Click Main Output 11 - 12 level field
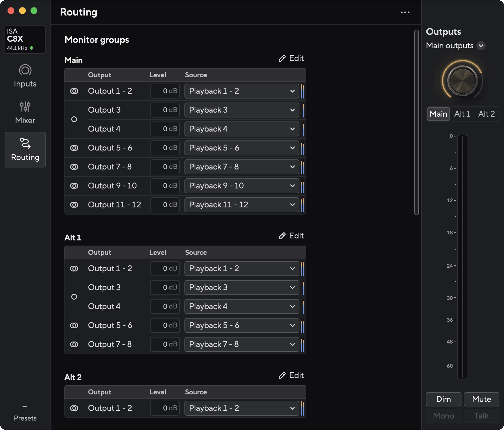 (165, 205)
